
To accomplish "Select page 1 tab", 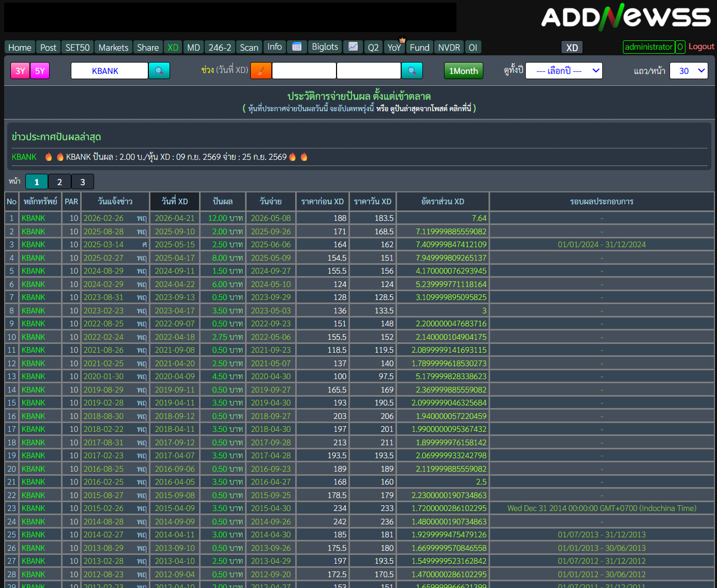I will click(37, 182).
